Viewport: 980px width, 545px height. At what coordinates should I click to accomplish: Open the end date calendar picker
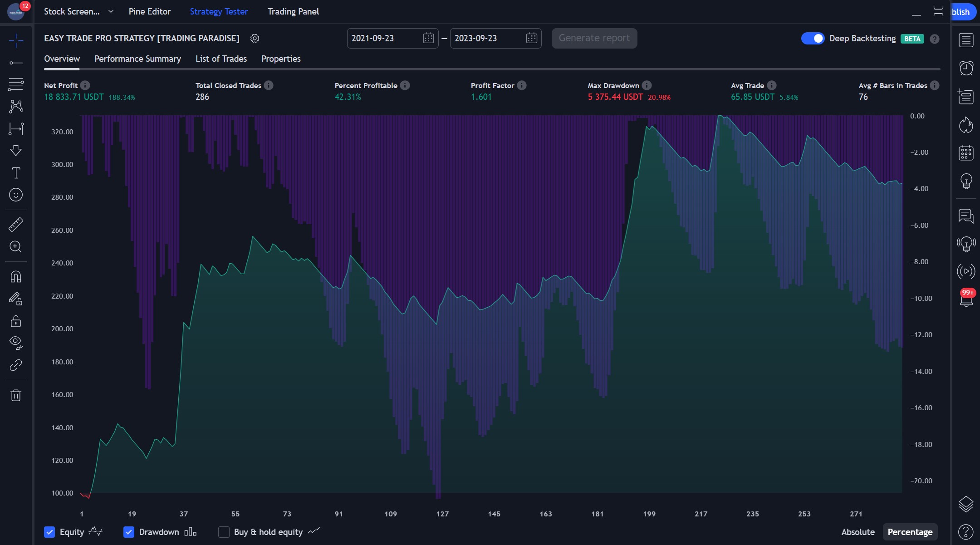point(531,39)
